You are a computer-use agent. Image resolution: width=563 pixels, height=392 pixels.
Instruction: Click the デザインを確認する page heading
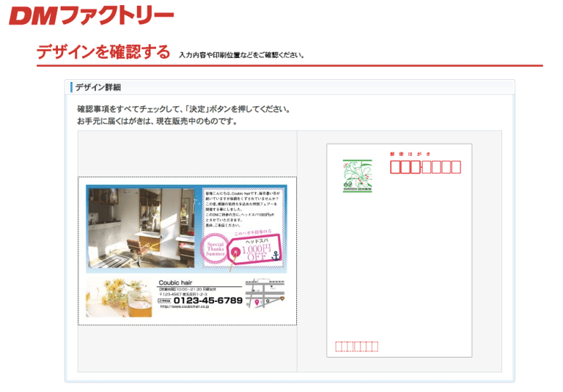click(x=103, y=52)
